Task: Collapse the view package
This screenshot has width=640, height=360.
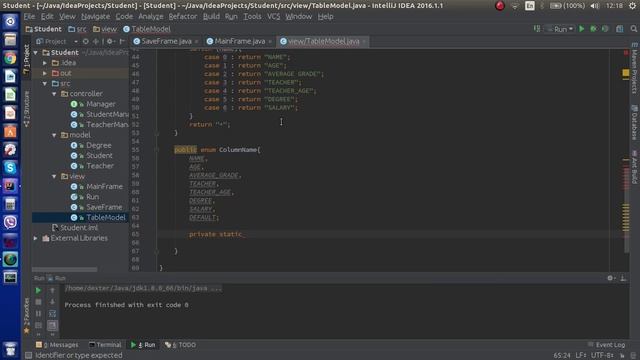Action: point(54,176)
